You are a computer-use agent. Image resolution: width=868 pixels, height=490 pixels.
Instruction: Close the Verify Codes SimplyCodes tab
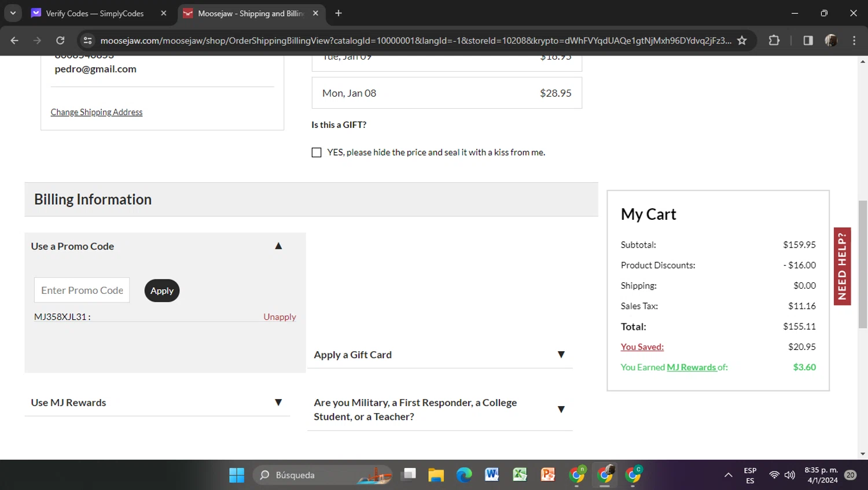pyautogui.click(x=164, y=13)
